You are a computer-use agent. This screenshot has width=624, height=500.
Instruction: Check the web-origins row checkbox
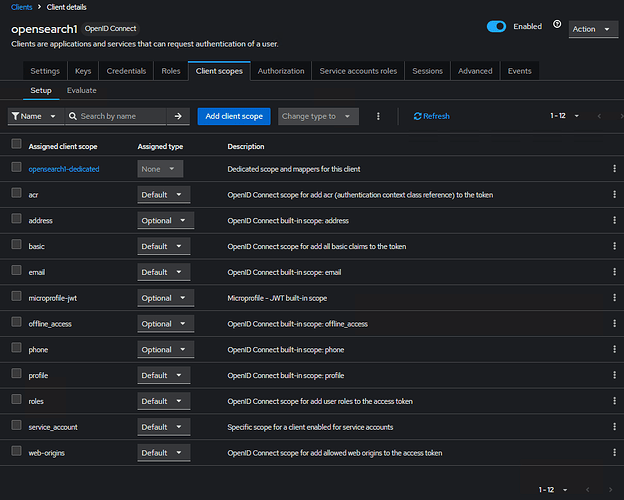(x=16, y=451)
